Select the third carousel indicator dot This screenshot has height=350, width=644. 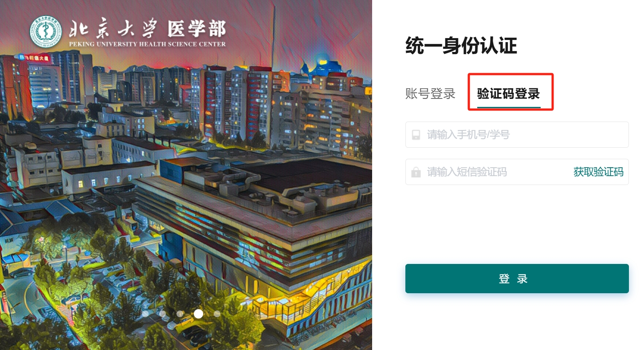pyautogui.click(x=180, y=314)
